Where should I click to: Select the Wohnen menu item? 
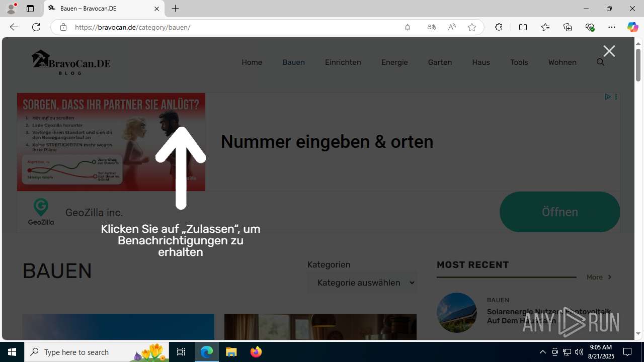562,62
